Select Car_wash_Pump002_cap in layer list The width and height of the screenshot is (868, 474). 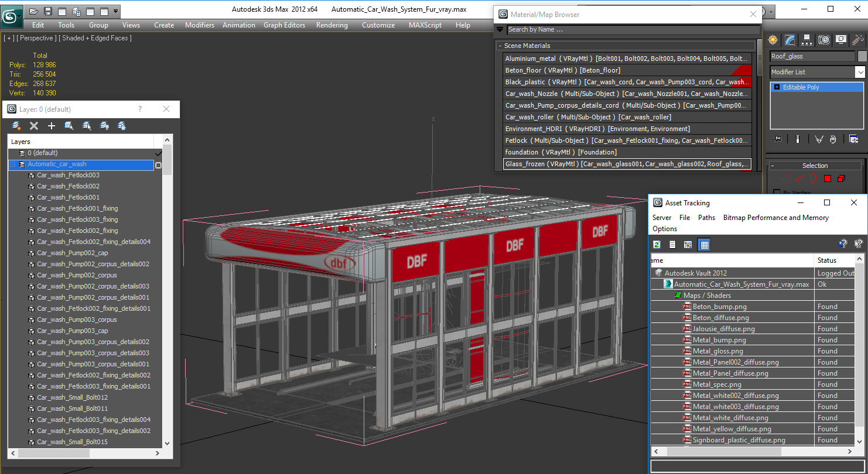73,253
